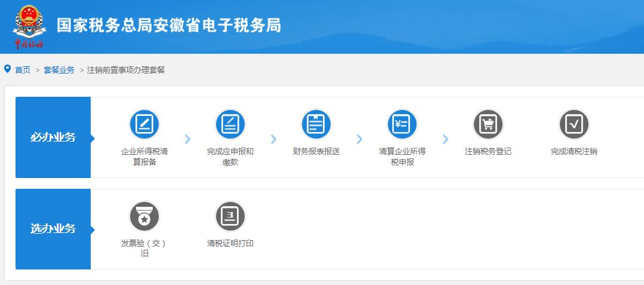This screenshot has width=644, height=285.
Task: Select the 必办业务 section tab
Action: [53, 137]
